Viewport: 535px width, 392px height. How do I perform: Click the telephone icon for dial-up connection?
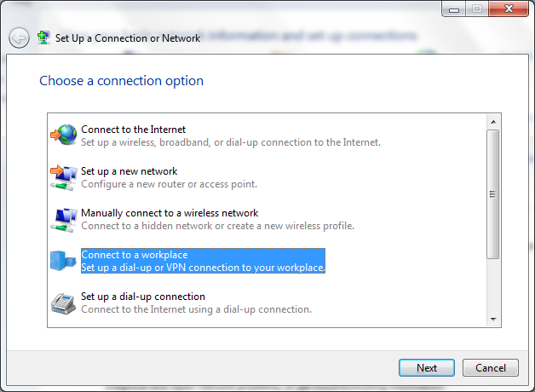point(63,303)
